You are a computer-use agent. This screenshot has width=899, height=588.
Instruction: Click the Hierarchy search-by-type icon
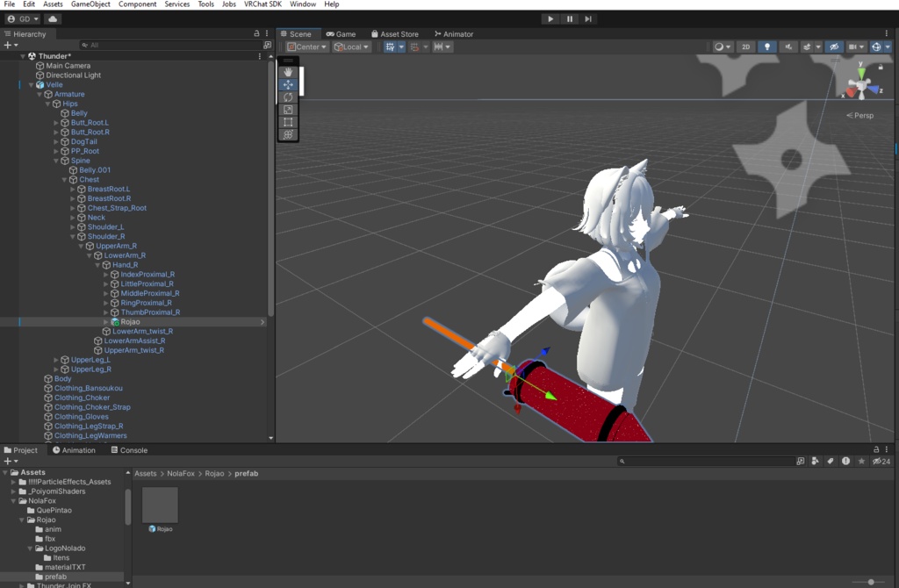tap(267, 45)
